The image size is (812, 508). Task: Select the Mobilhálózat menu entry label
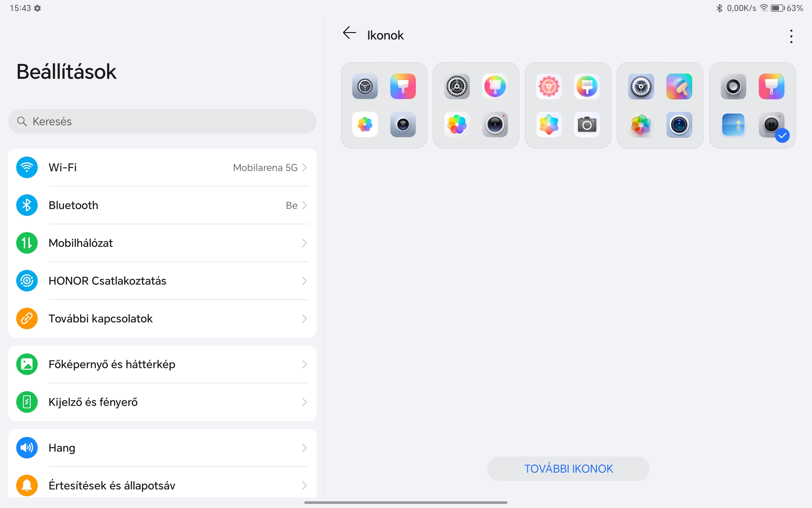coord(81,243)
